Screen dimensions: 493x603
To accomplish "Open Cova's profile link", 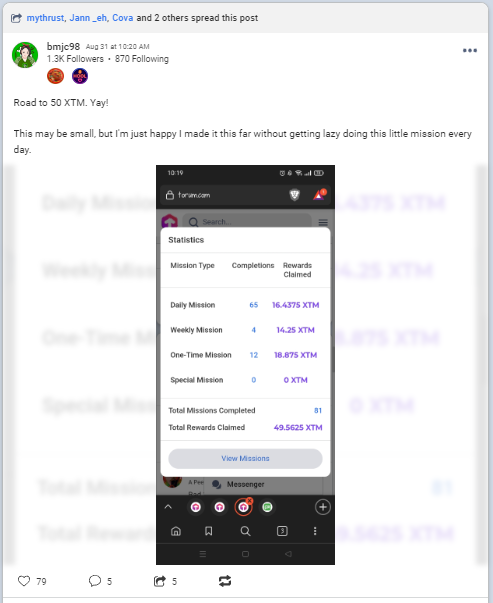I will pyautogui.click(x=122, y=18).
